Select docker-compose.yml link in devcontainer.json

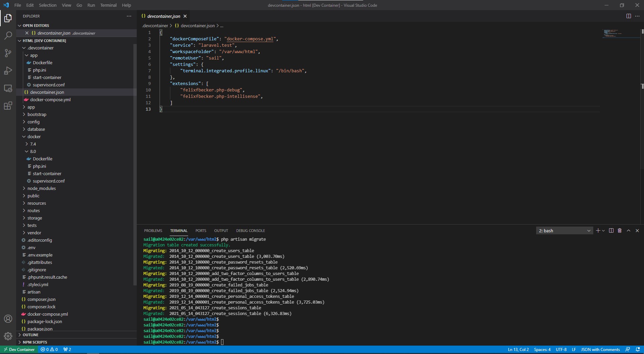click(x=250, y=39)
